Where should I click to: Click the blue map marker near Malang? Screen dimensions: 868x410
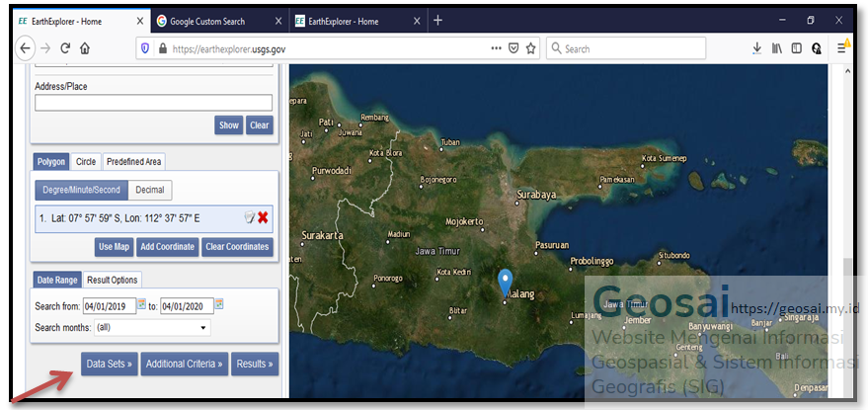505,284
